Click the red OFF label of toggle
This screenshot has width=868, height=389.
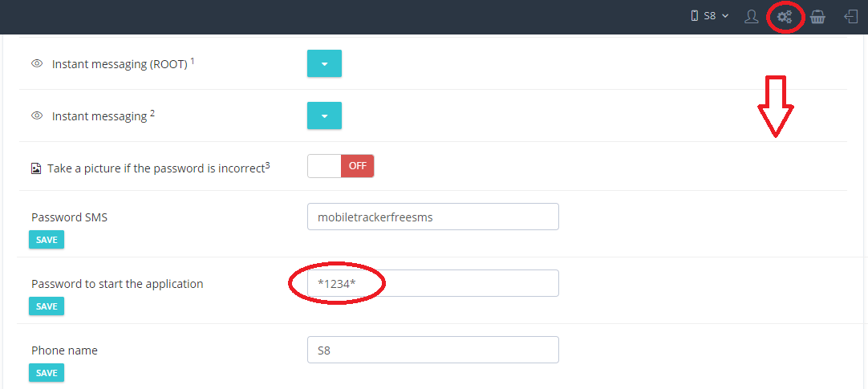pyautogui.click(x=358, y=166)
